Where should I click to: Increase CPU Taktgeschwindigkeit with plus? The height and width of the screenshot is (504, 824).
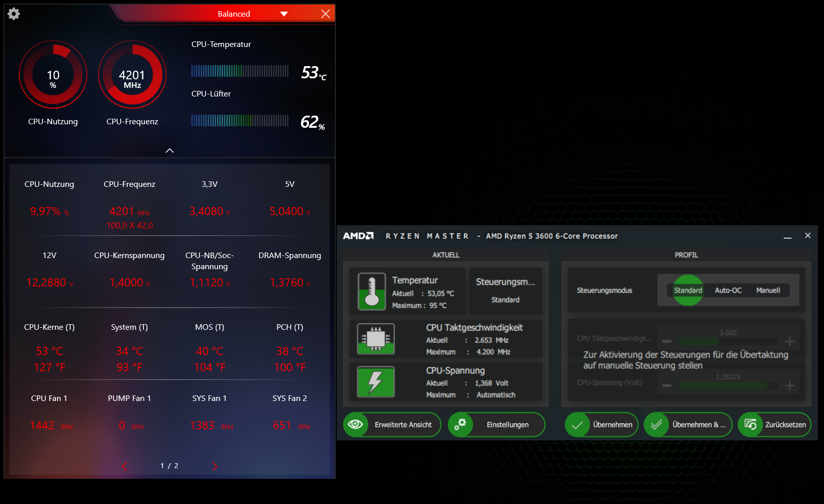790,341
